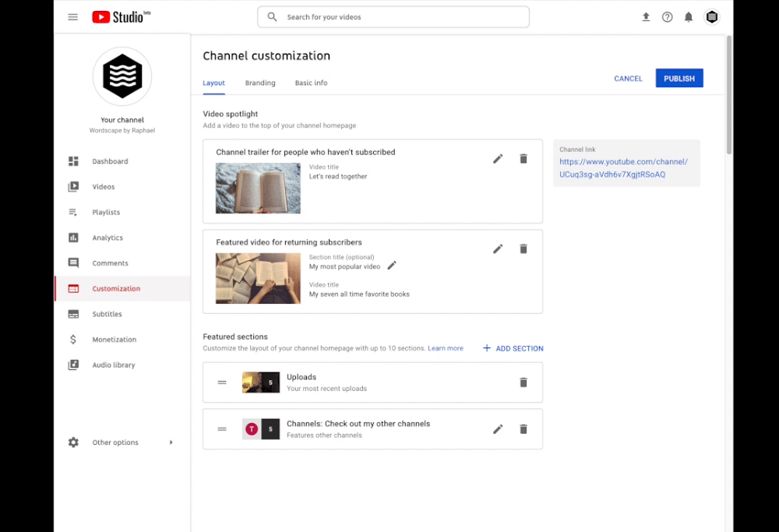The image size is (779, 532).
Task: Expand the Other options menu
Action: click(x=115, y=442)
